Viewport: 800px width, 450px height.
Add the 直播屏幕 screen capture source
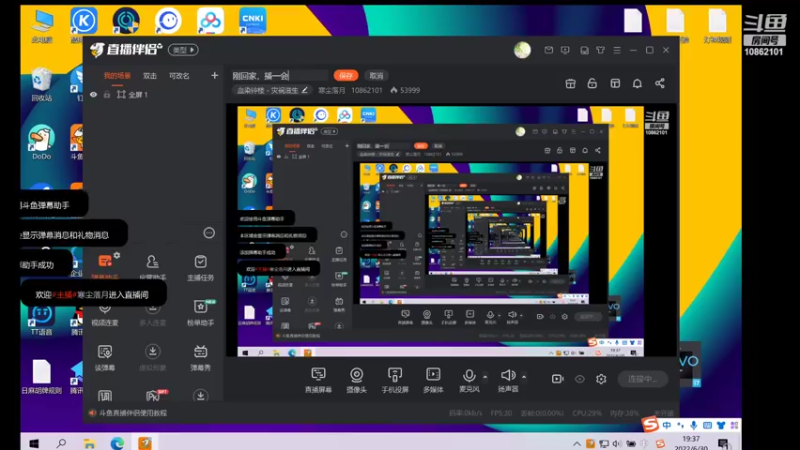[x=318, y=380]
